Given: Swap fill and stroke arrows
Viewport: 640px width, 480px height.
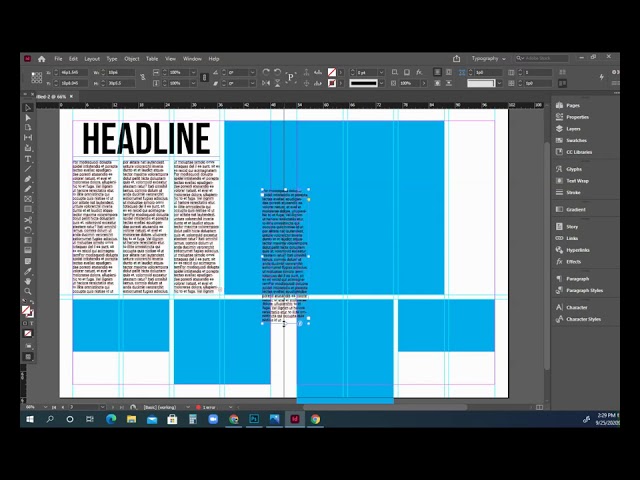Looking at the screenshot, I should (x=32, y=303).
